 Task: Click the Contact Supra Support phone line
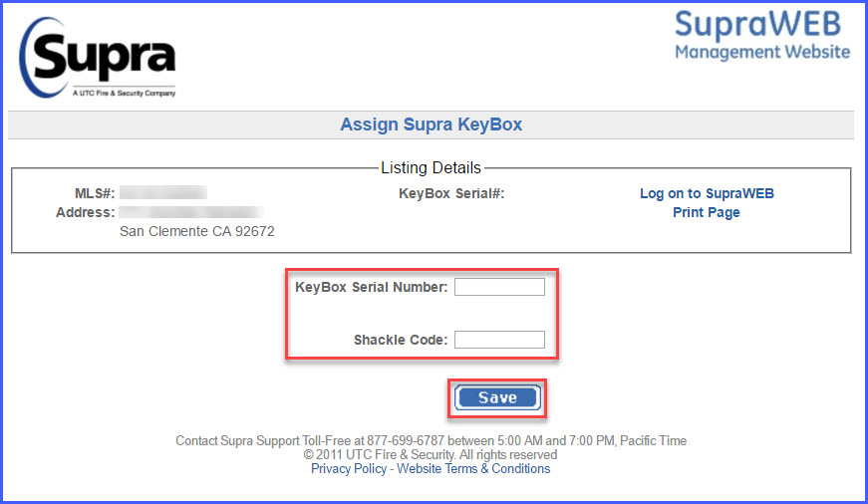coord(431,440)
